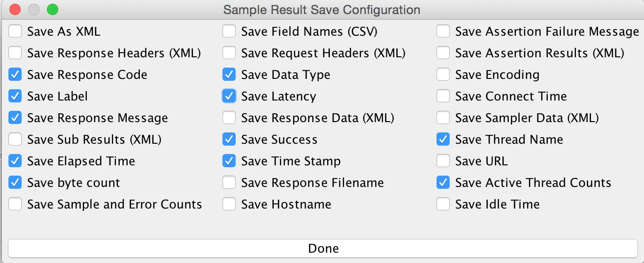Enable Save Sub Results (XML)
Image resolution: width=644 pixels, height=263 pixels.
pyautogui.click(x=15, y=139)
